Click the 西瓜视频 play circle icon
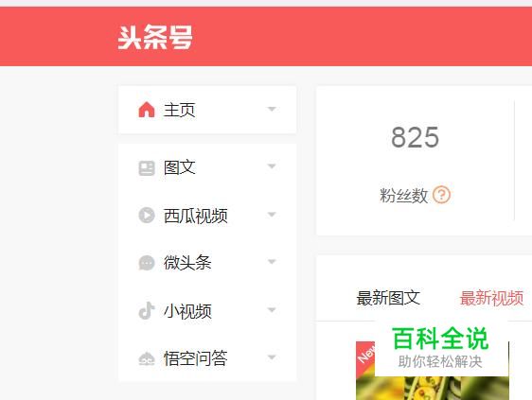Viewport: 532px width, 400px height. (x=147, y=216)
